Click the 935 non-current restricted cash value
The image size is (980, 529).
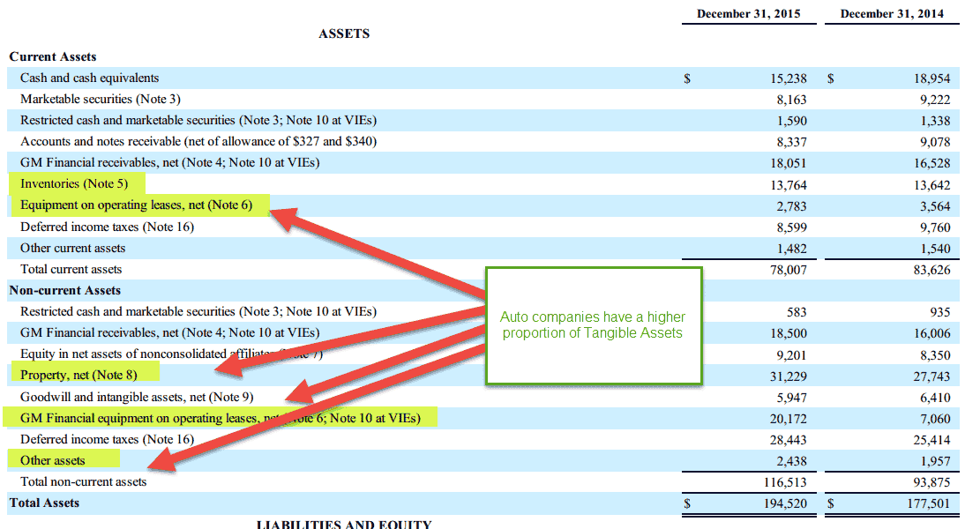(x=940, y=313)
